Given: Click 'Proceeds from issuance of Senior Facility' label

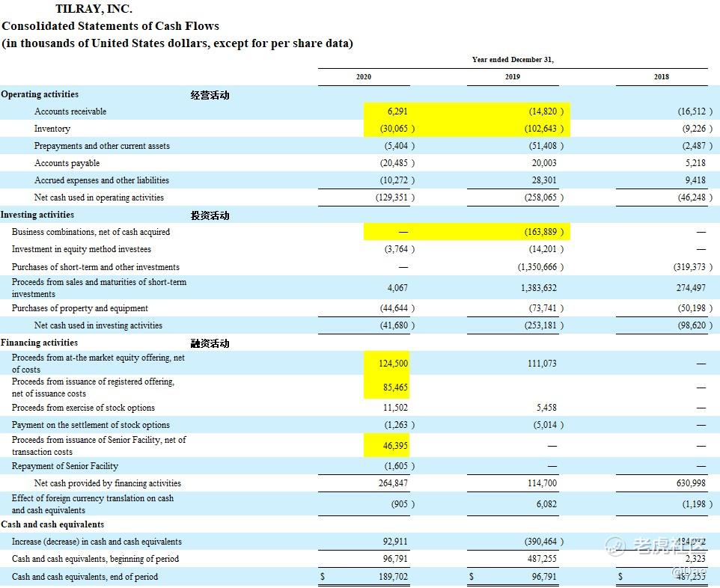Looking at the screenshot, I should point(99,445).
